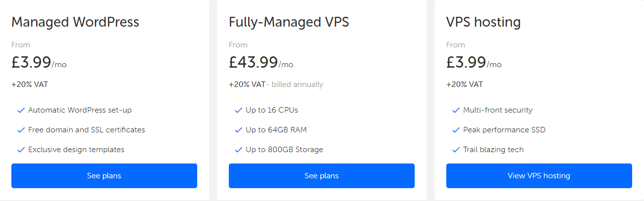This screenshot has height=201, width=644.
Task: Click See plans under Managed WordPress
Action: point(104,176)
